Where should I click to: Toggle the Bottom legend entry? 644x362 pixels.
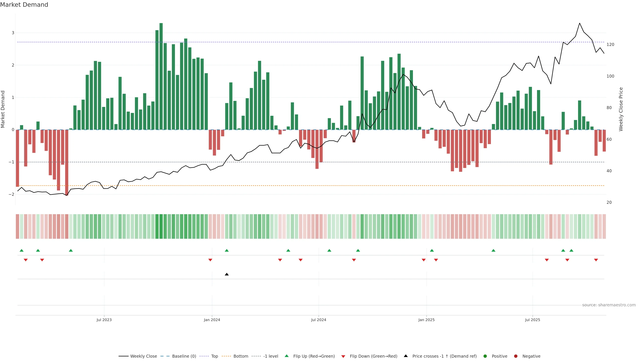(240, 356)
